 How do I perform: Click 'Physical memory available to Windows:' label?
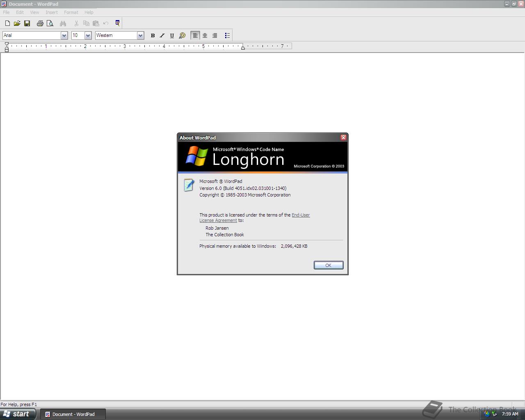coord(237,246)
